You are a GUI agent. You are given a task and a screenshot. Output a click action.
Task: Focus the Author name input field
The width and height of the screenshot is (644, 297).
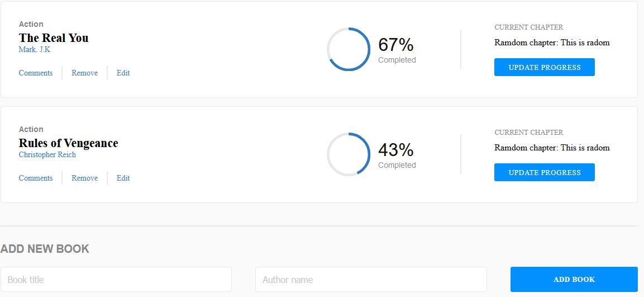[371, 279]
